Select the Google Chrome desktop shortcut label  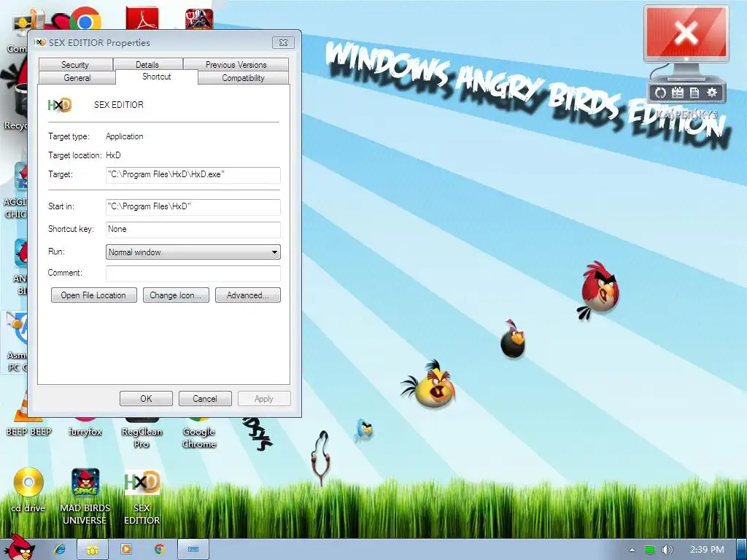[199, 437]
